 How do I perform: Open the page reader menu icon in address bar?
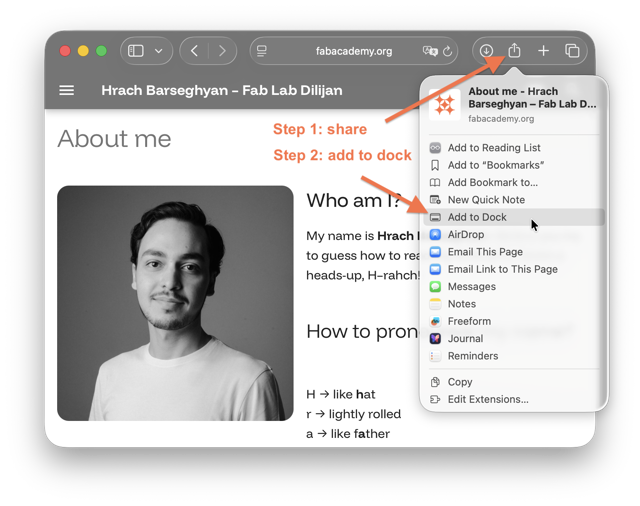tap(262, 51)
